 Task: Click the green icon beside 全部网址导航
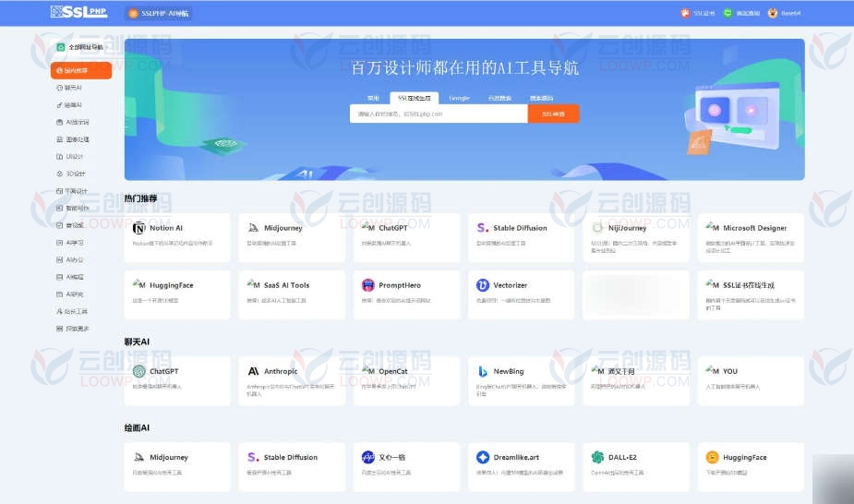click(x=60, y=47)
